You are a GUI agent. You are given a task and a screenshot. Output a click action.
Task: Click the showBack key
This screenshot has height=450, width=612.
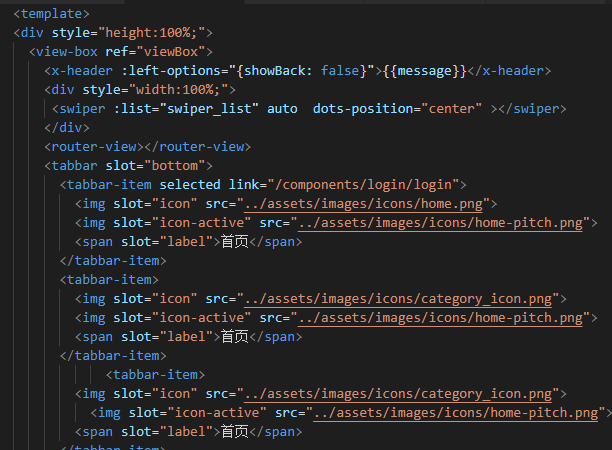(274, 71)
